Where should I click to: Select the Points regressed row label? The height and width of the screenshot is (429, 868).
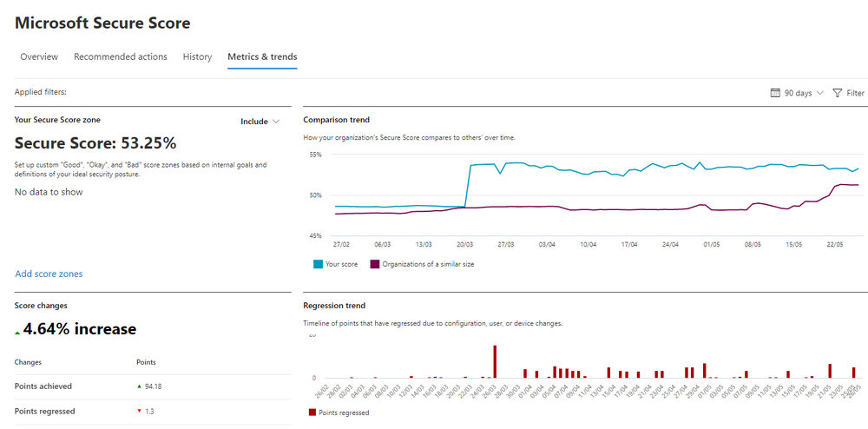[x=45, y=412]
